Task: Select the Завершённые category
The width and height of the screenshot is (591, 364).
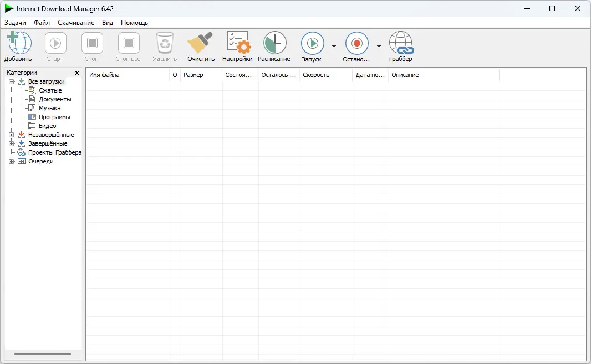Action: tap(48, 143)
